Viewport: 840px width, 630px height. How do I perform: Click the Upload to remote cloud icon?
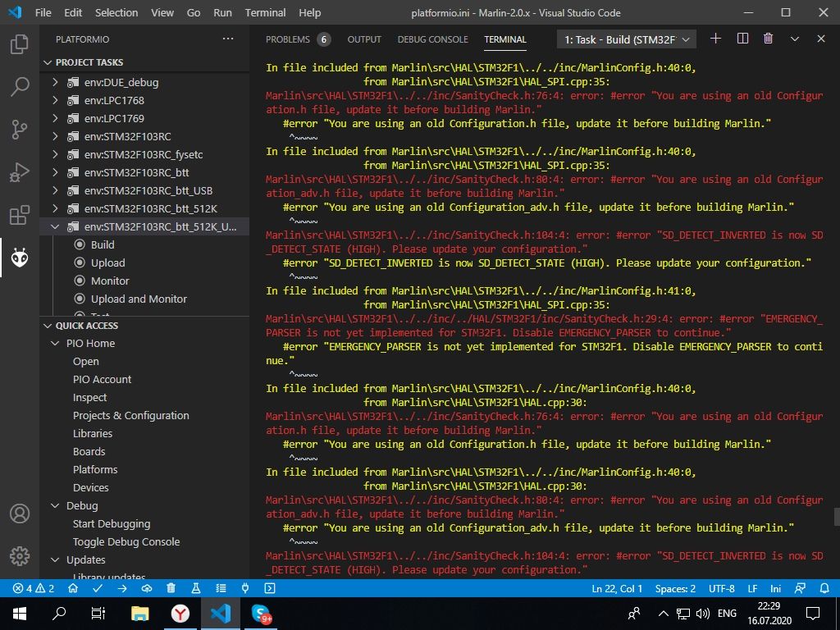(x=147, y=588)
